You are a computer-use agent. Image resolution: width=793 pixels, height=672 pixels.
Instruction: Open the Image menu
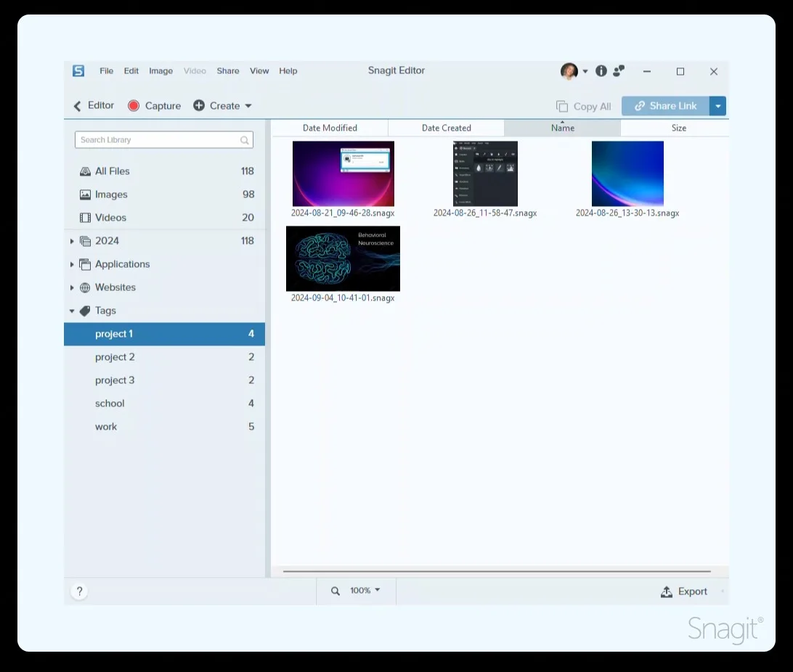(x=160, y=70)
